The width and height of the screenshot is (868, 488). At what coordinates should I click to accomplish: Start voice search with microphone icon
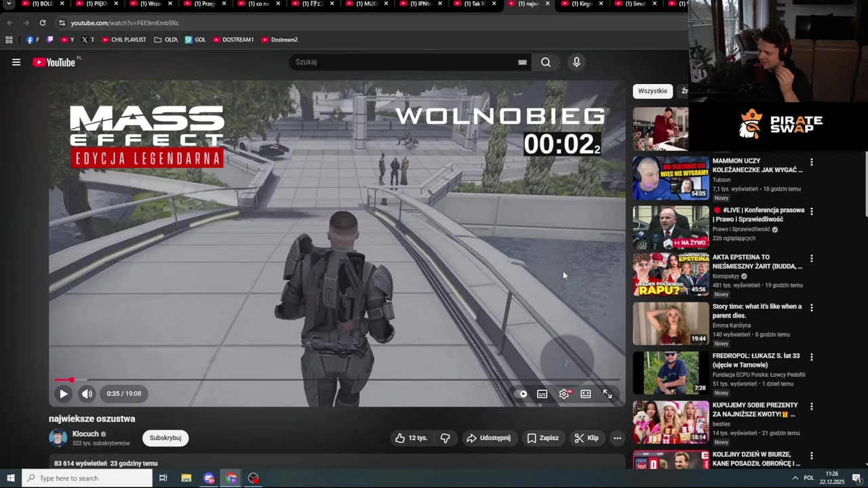coord(576,62)
